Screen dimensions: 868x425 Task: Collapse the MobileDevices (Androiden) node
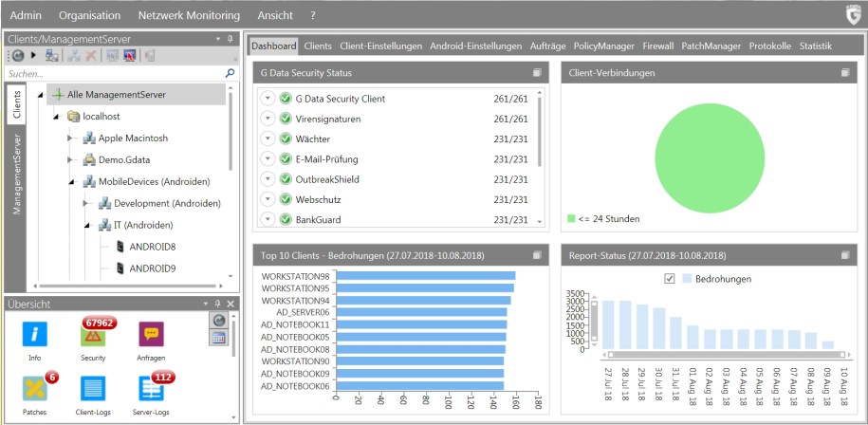pos(71,182)
